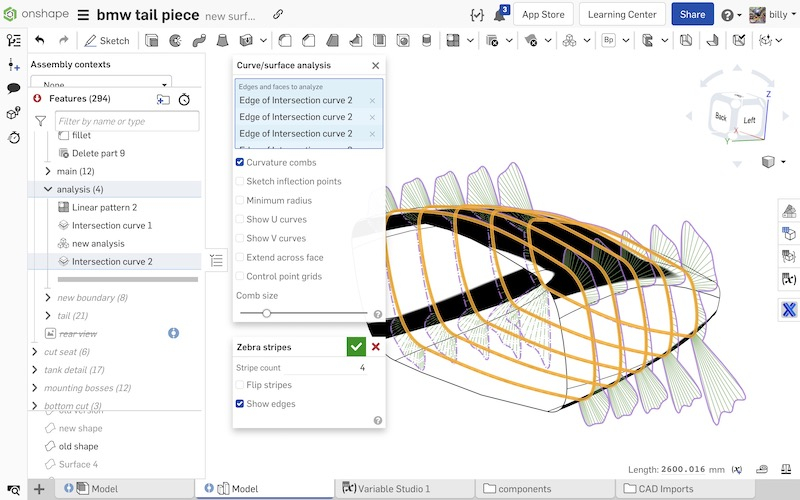This screenshot has width=800, height=500.
Task: Open the document hamburger menu
Action: click(83, 15)
